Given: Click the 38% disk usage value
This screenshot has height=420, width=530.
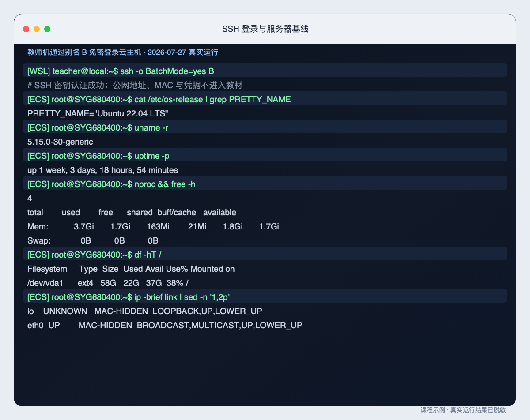Looking at the screenshot, I should [x=176, y=283].
